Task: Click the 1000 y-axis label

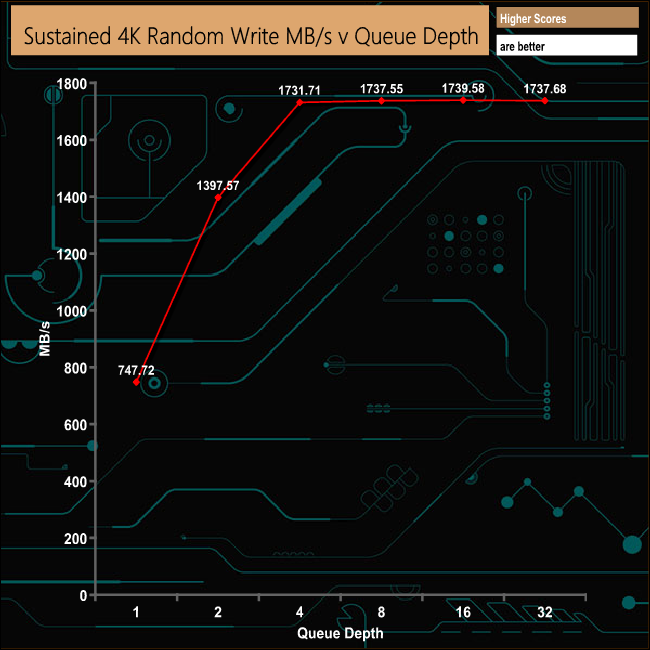Action: (72, 311)
